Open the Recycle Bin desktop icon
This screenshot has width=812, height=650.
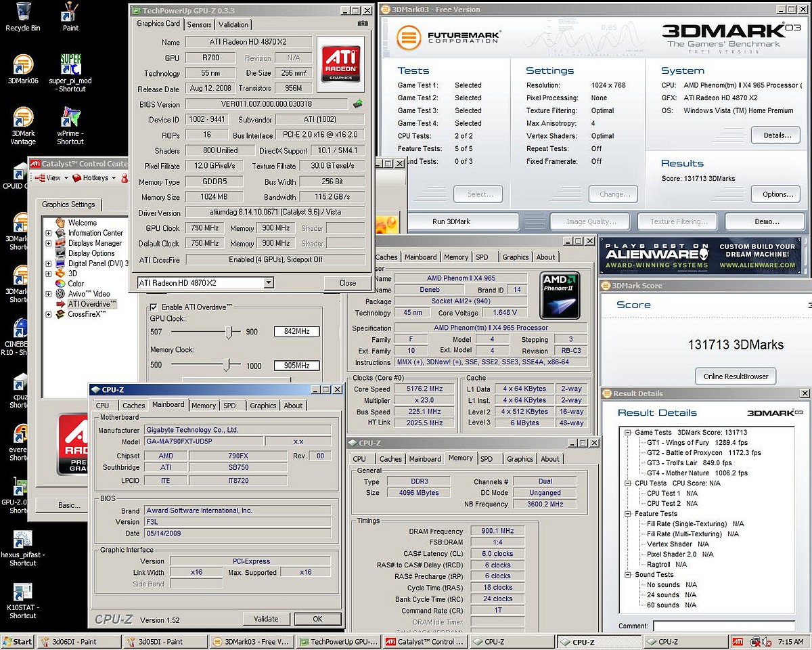[22, 16]
